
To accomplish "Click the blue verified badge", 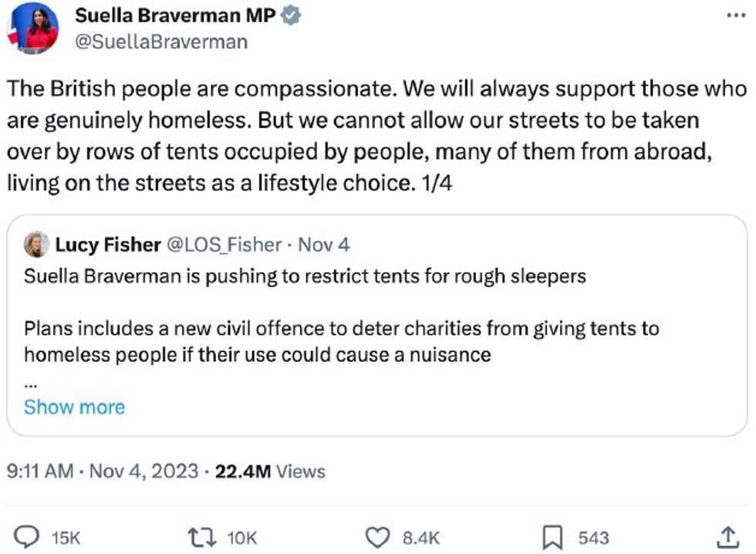I will [x=290, y=15].
